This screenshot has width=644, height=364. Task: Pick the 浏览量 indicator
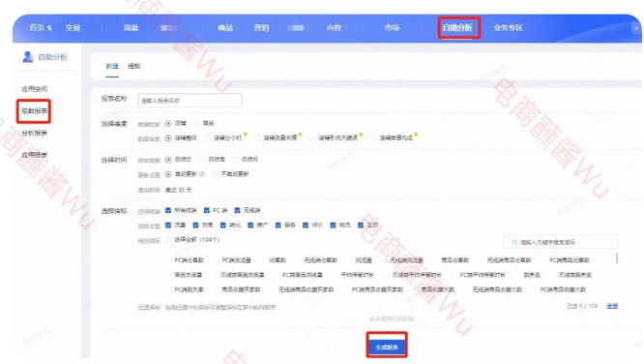click(364, 260)
